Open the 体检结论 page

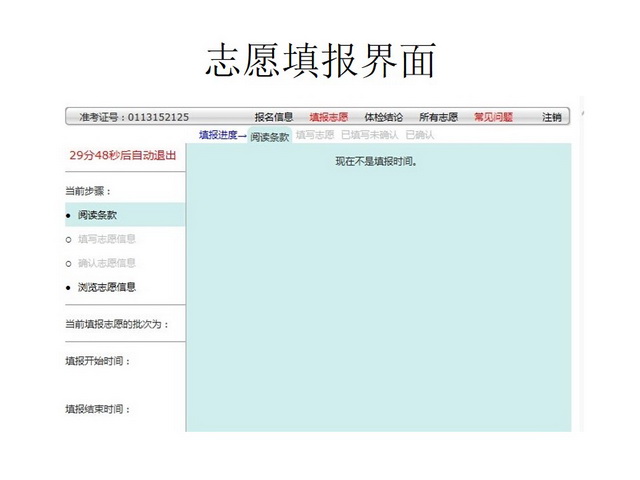point(383,117)
